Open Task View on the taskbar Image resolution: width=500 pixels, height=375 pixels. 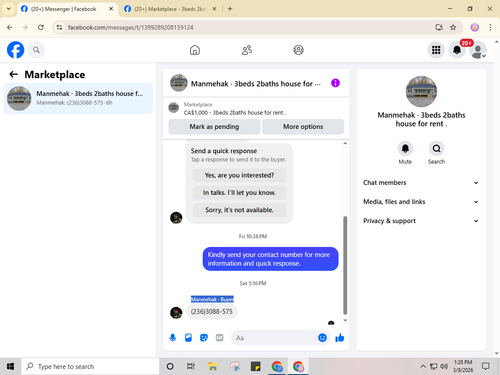[x=191, y=367]
